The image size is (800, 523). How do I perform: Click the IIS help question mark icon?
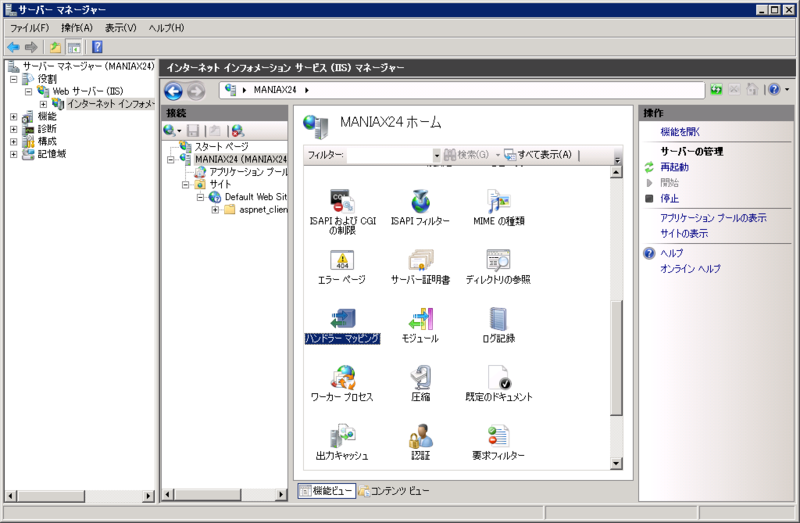pos(774,89)
